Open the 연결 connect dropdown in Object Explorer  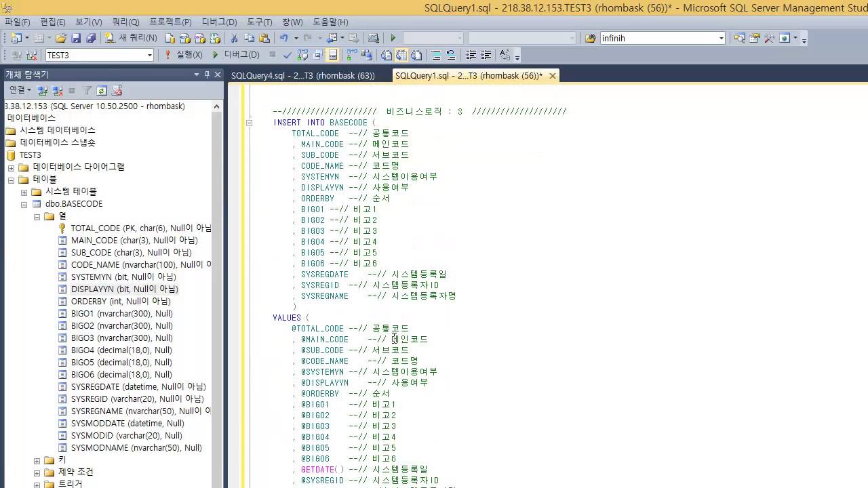(20, 90)
